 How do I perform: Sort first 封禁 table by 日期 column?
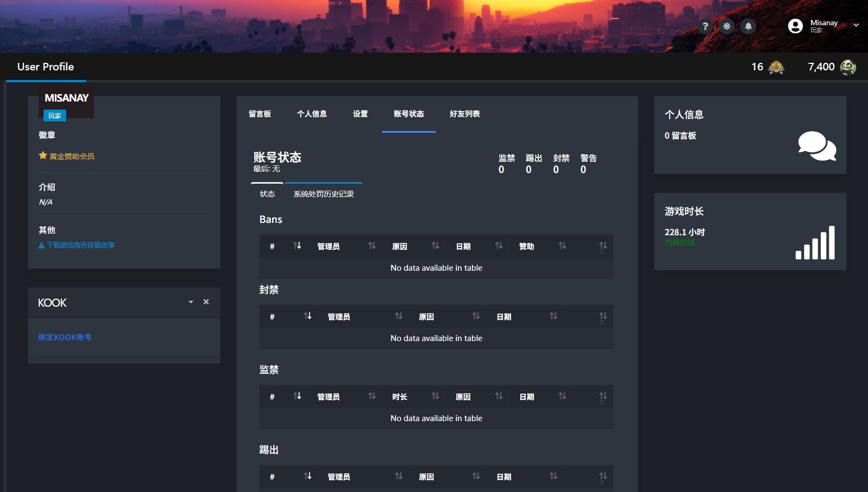click(525, 316)
